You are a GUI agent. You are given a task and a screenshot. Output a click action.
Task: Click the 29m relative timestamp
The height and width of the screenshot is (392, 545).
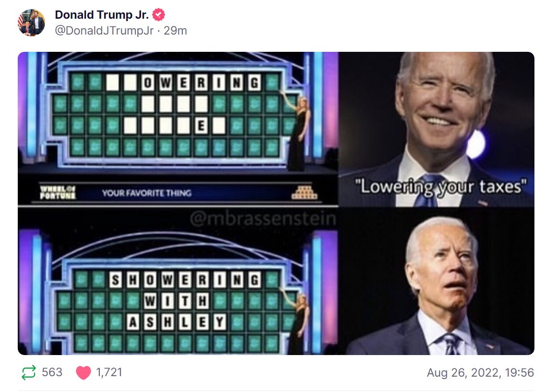[176, 31]
